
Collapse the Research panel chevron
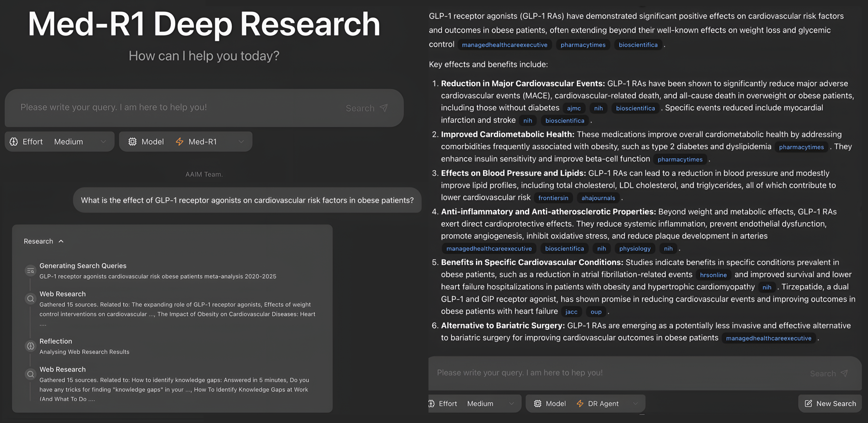click(x=61, y=241)
